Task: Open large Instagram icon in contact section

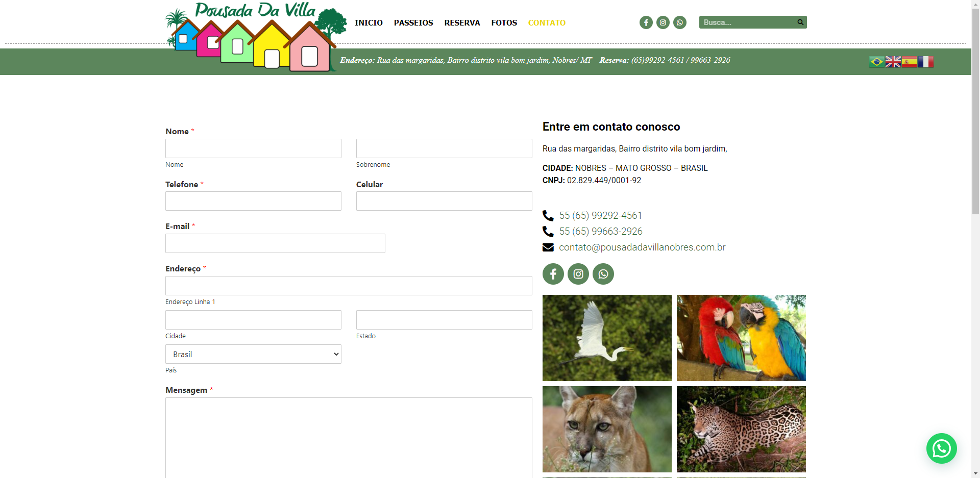Action: point(578,274)
